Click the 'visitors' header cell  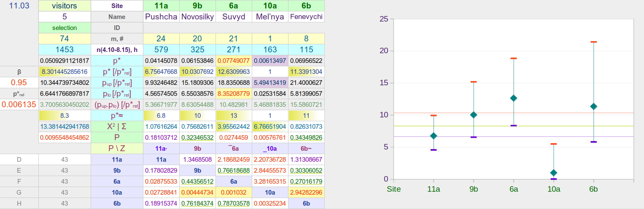(x=65, y=6)
